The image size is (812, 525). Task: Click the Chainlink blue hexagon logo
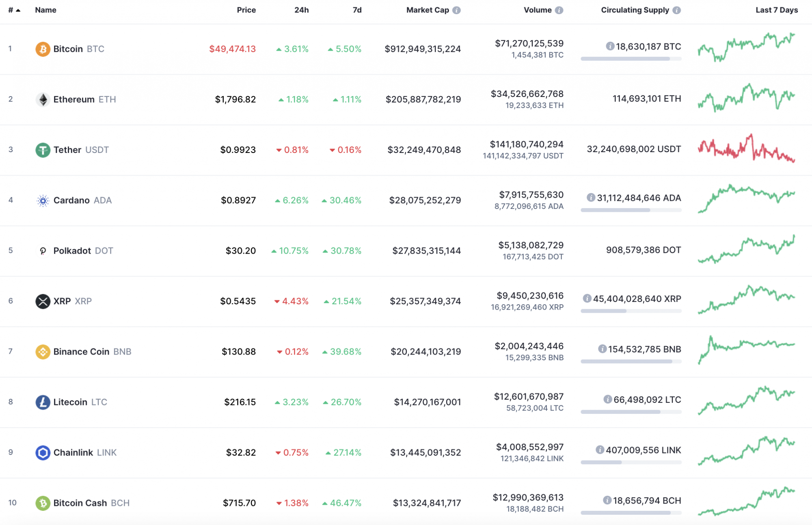coord(43,452)
